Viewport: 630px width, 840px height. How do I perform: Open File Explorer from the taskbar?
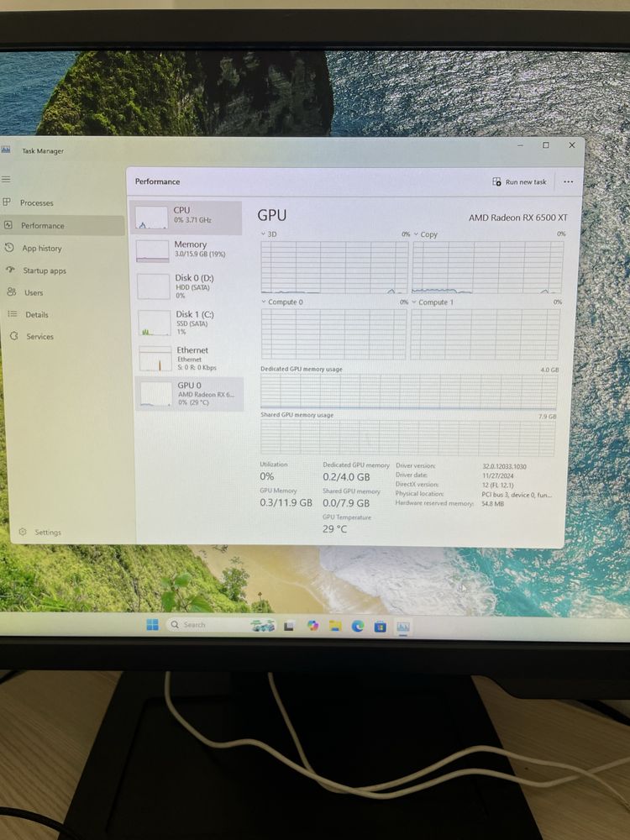click(335, 626)
